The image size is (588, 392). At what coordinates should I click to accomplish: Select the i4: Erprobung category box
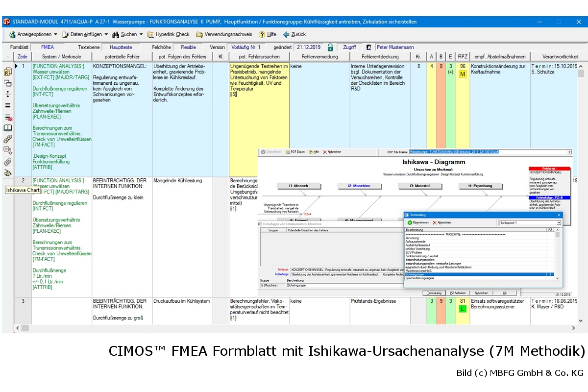click(x=480, y=186)
